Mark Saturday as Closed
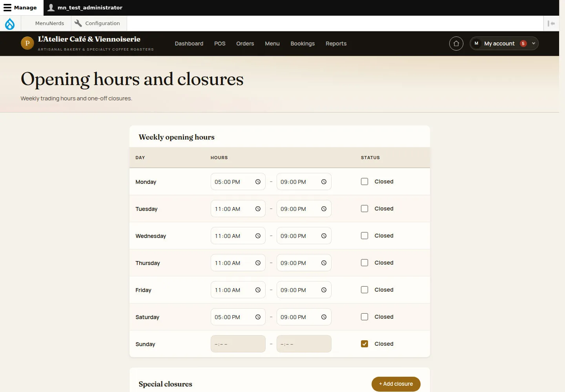The width and height of the screenshot is (565, 392). [x=365, y=317]
